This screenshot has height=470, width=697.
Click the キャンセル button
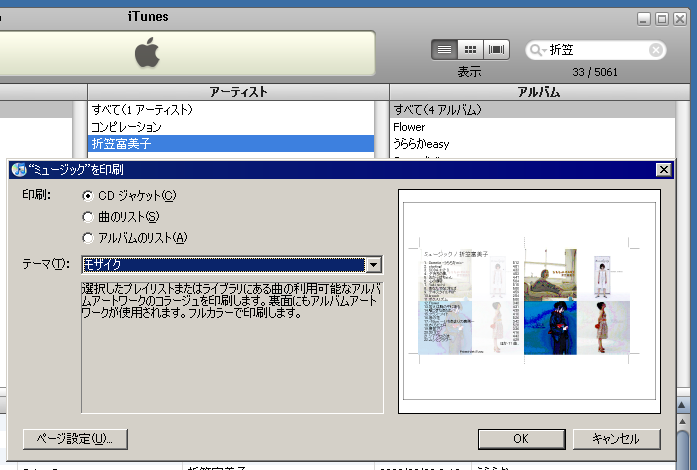tap(617, 439)
